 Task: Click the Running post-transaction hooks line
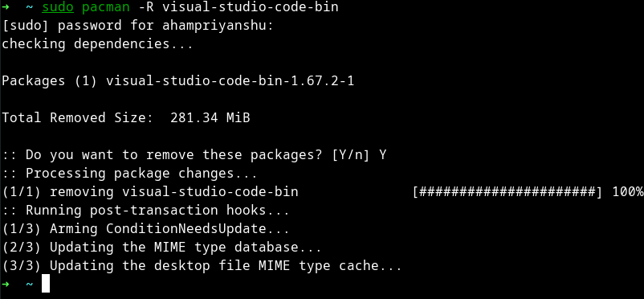click(x=146, y=210)
